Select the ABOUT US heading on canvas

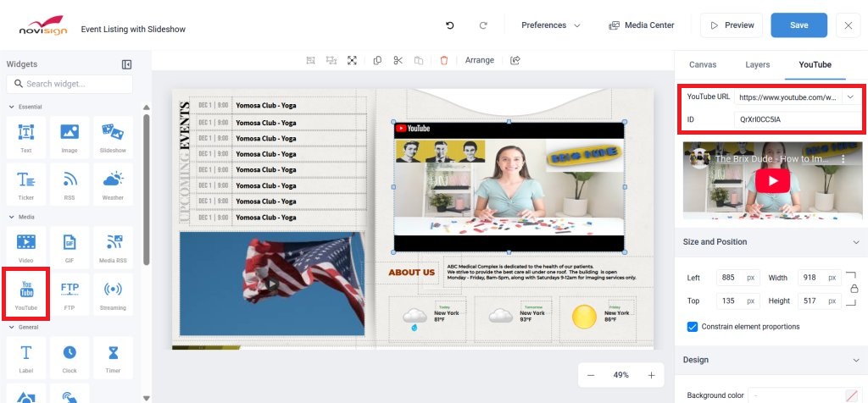(x=411, y=273)
